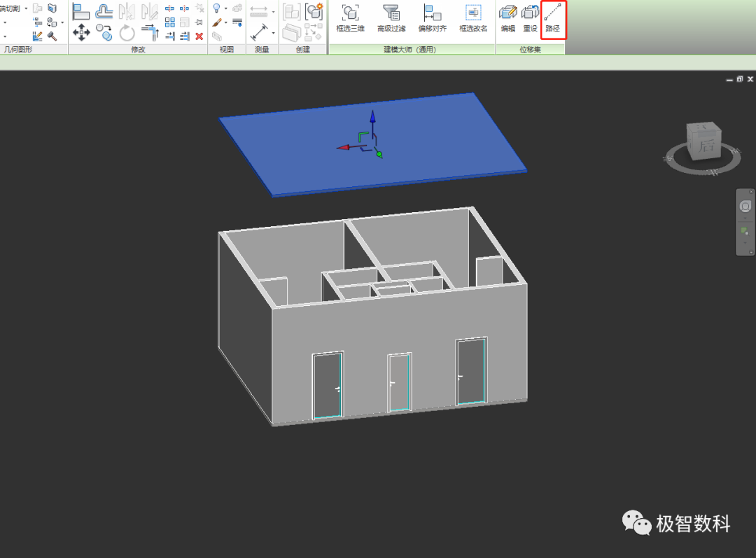The image size is (756, 558).
Task: Click the 几何图形 panel title
Action: click(x=18, y=49)
